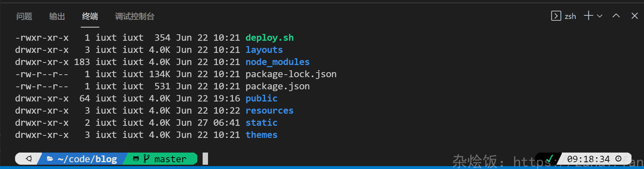Close the terminal panel with the X
This screenshot has width=644, height=169.
(634, 16)
